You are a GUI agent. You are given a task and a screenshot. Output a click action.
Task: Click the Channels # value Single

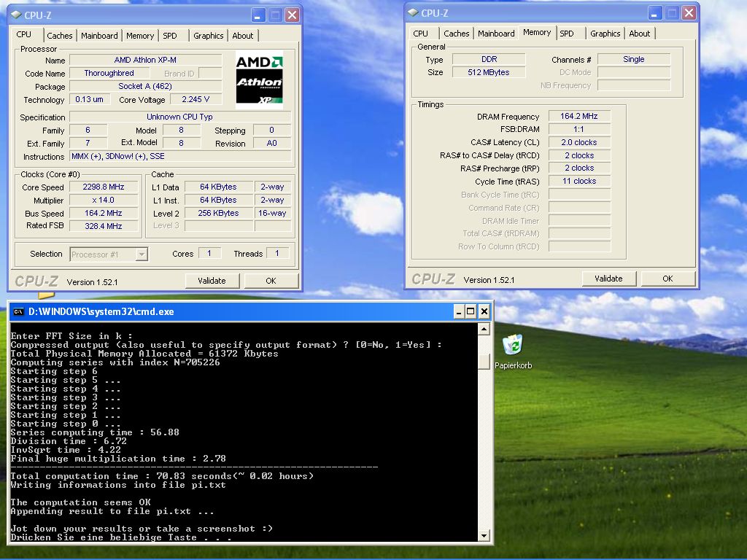[x=634, y=59]
